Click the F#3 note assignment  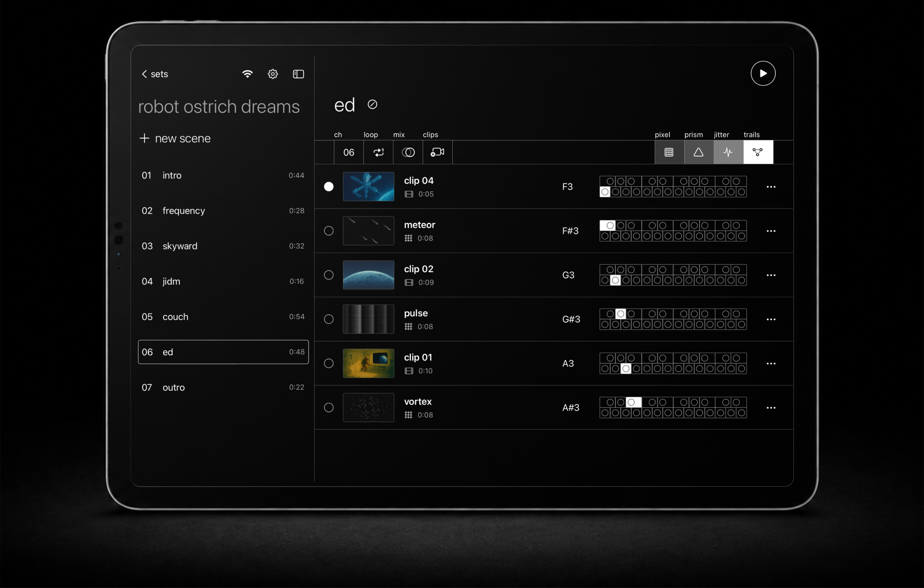pos(570,231)
